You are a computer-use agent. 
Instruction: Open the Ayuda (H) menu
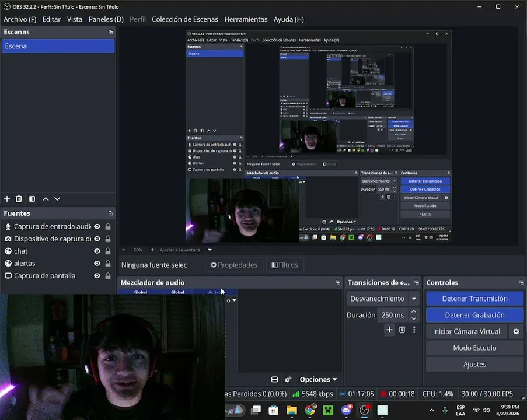pyautogui.click(x=289, y=19)
